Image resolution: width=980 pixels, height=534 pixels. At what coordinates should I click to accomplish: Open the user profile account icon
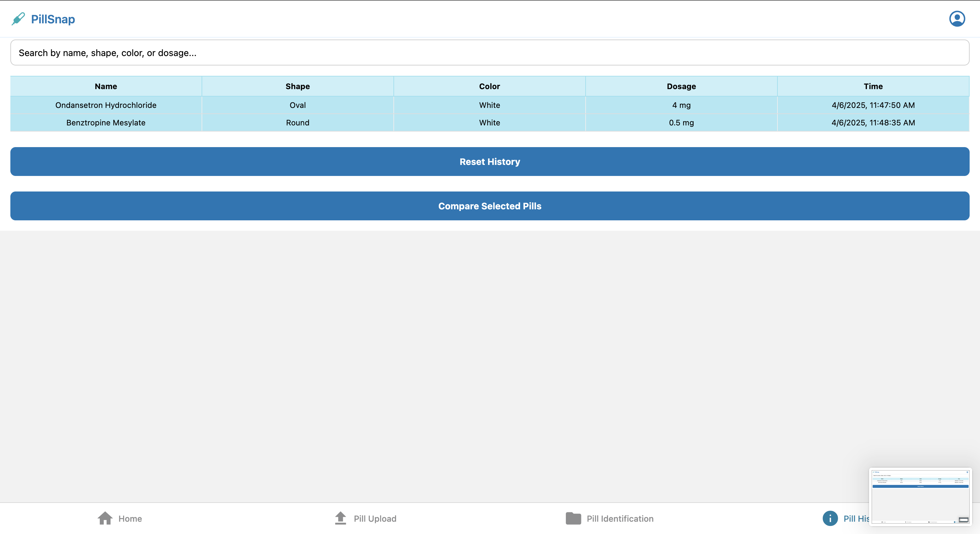coord(957,19)
